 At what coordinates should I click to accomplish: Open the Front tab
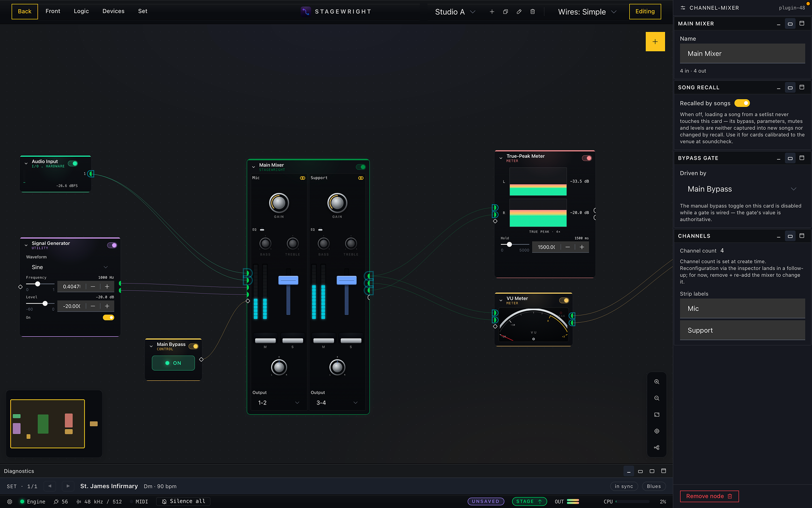point(53,11)
